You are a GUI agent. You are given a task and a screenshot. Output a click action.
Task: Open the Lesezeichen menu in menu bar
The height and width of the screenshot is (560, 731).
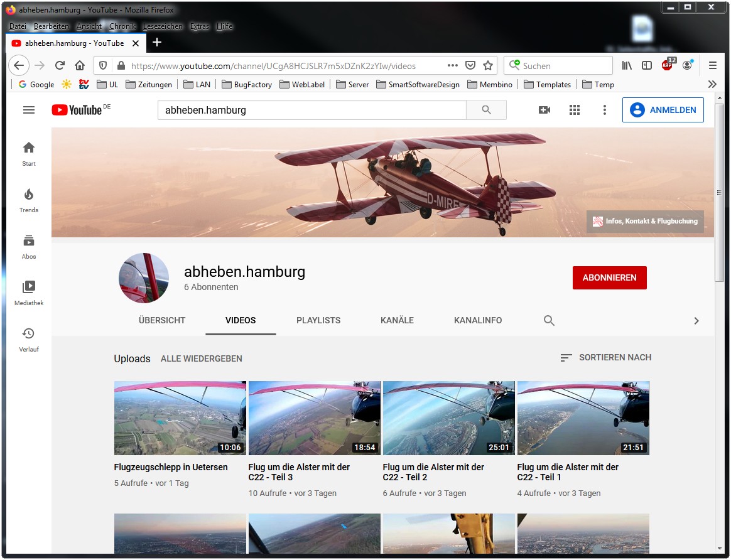(x=163, y=26)
